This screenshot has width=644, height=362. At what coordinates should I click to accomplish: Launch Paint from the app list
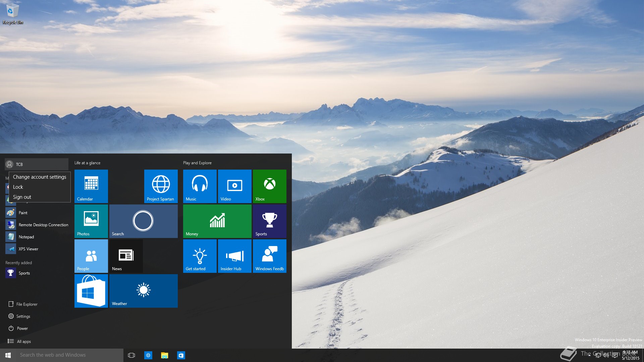point(37,213)
